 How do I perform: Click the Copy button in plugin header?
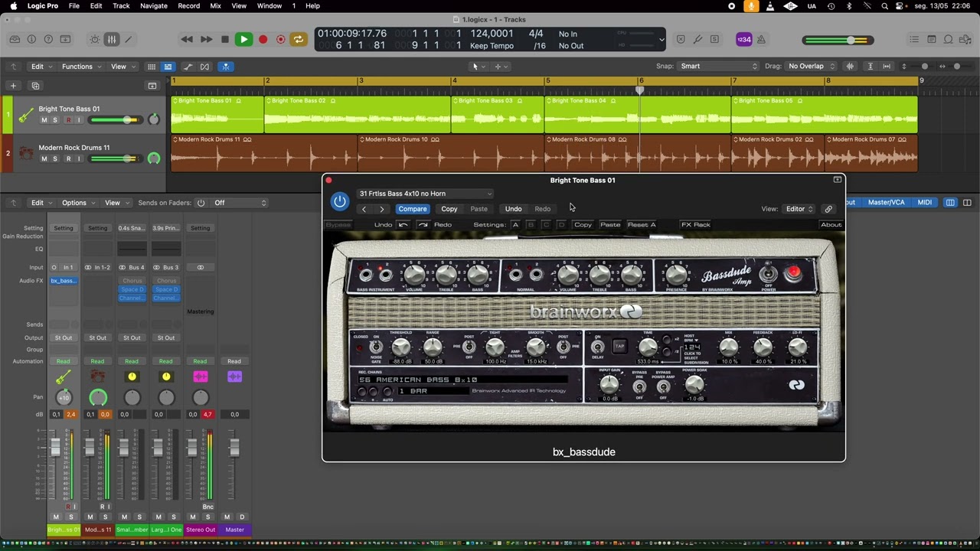(x=449, y=209)
